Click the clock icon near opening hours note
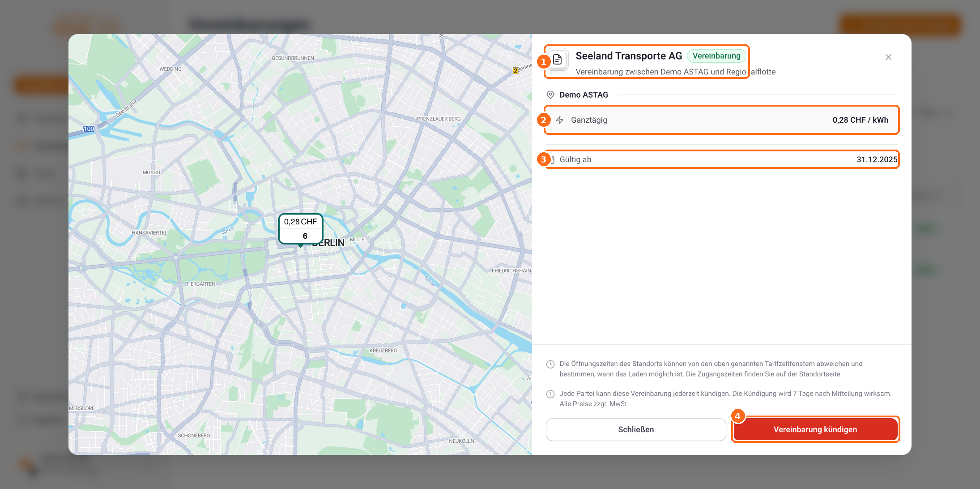Image resolution: width=980 pixels, height=489 pixels. (x=550, y=364)
